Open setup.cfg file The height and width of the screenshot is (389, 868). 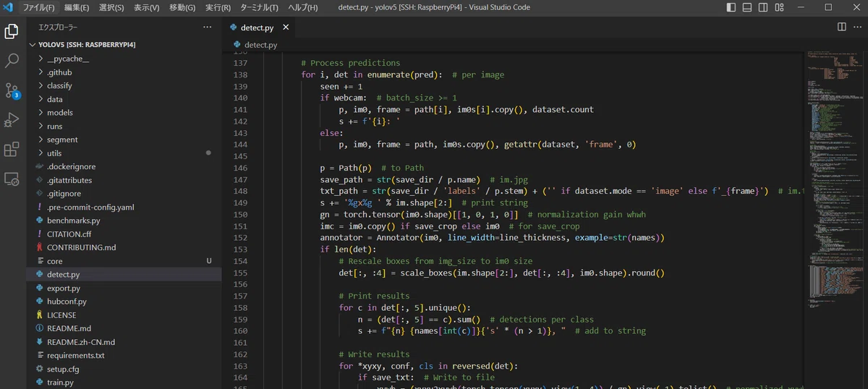[124, 369]
